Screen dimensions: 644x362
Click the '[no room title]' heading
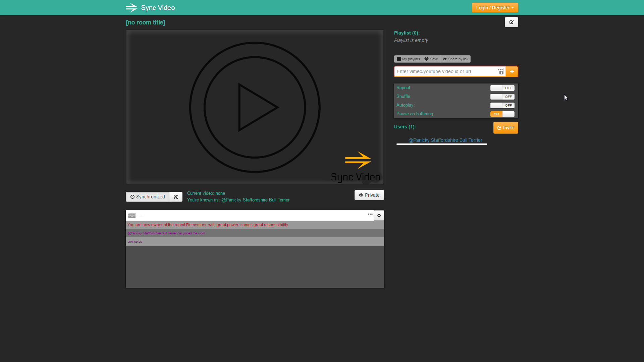click(x=146, y=22)
